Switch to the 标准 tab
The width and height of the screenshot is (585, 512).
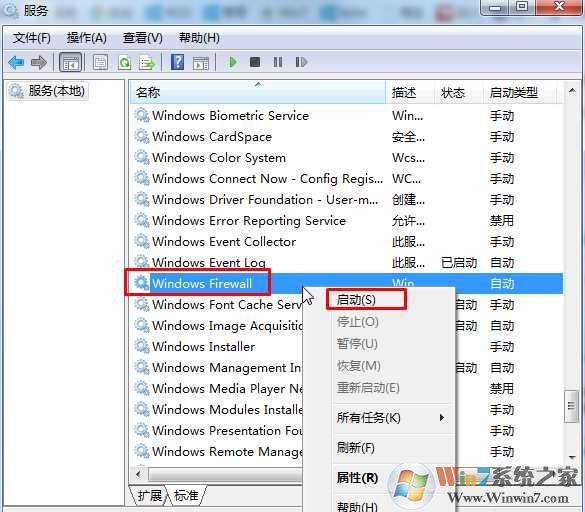[186, 496]
